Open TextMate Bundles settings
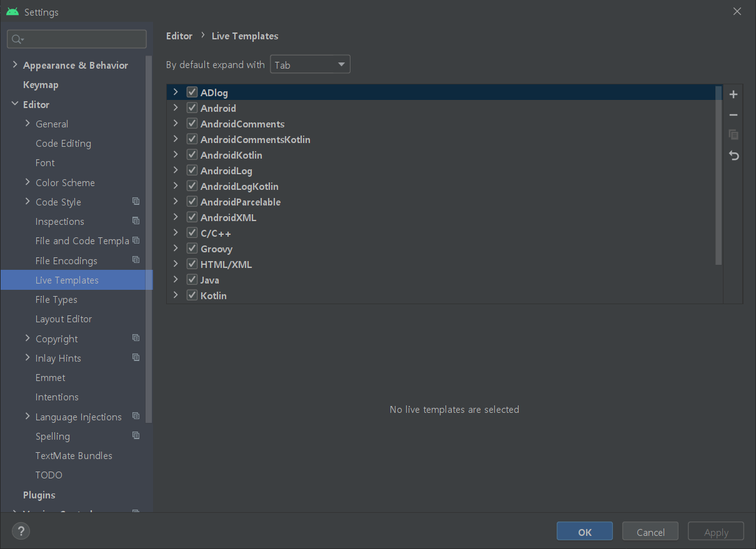 (x=74, y=456)
